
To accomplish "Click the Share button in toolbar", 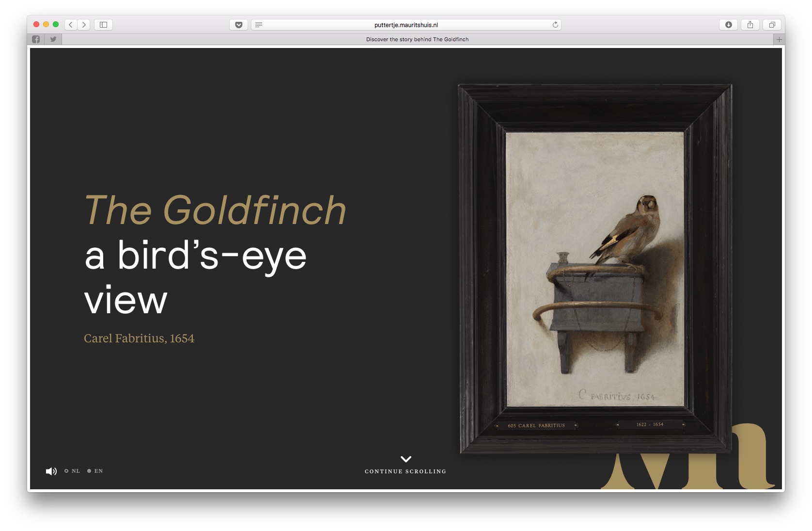I will click(x=750, y=25).
